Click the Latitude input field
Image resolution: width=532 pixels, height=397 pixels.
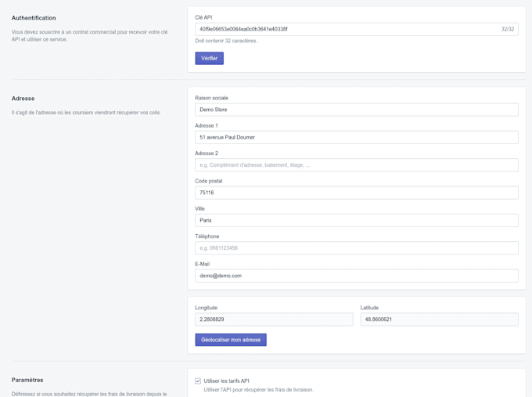coord(439,319)
